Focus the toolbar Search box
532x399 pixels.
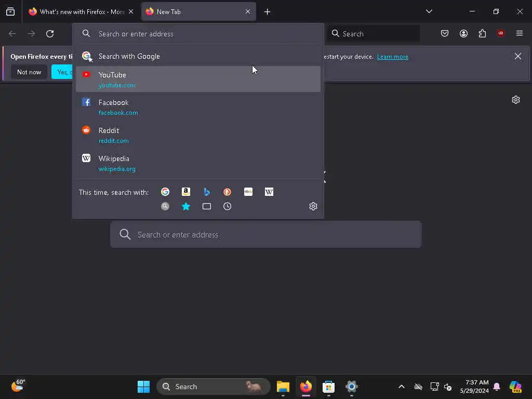click(x=374, y=34)
